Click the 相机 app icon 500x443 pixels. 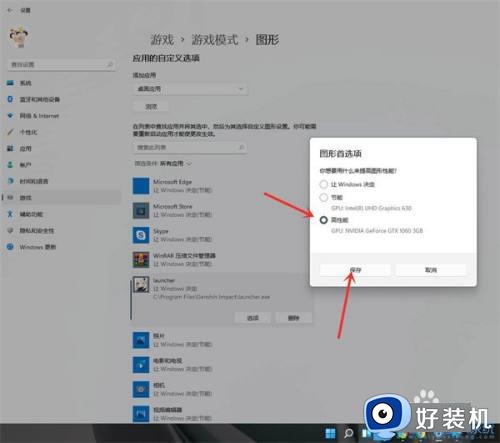[141, 389]
